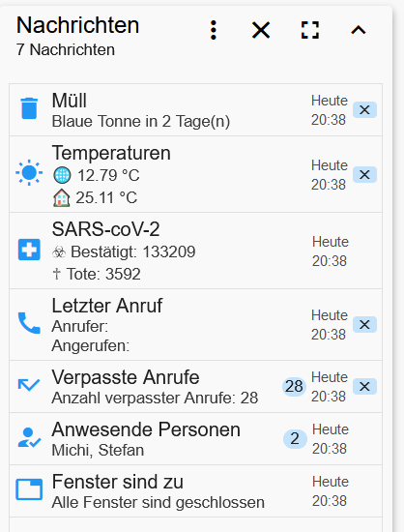Select the Anwesende Personen message title
Image resolution: width=404 pixels, height=532 pixels.
[x=146, y=429]
